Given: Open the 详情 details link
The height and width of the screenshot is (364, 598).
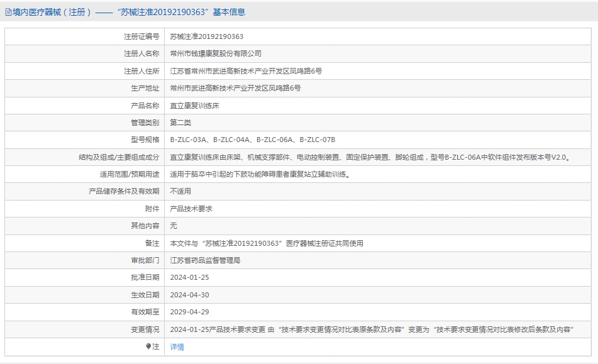Looking at the screenshot, I should [x=177, y=347].
